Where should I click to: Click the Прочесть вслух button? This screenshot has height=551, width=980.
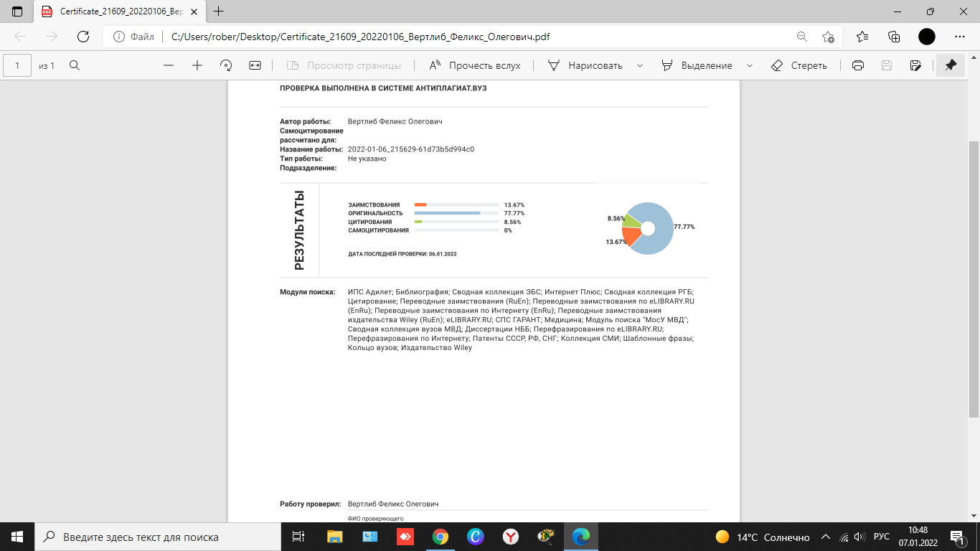click(x=475, y=65)
